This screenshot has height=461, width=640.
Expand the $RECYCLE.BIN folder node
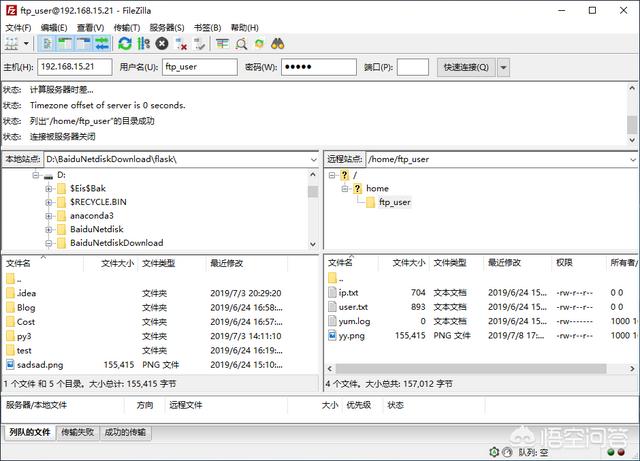coord(49,202)
